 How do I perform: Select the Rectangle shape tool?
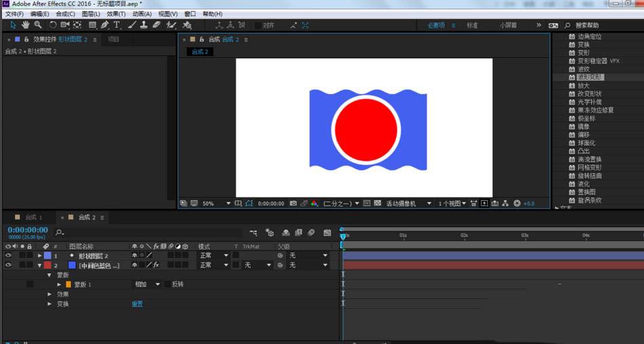tap(92, 25)
